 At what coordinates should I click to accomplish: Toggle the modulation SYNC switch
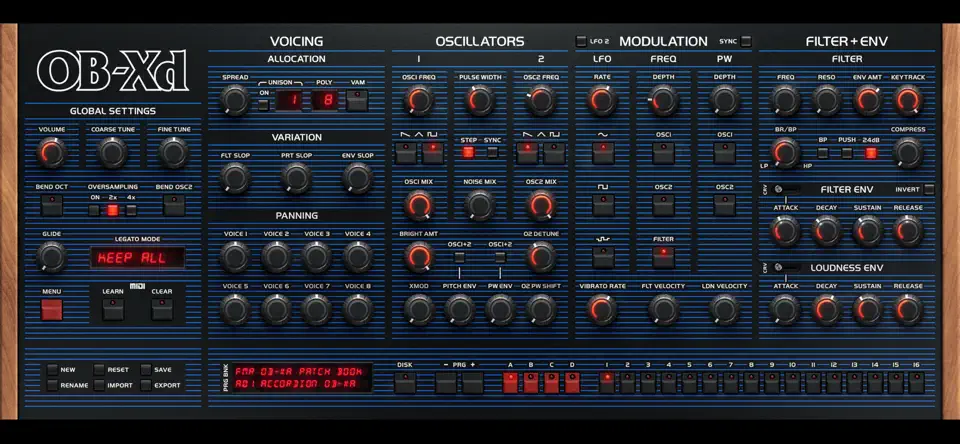746,42
